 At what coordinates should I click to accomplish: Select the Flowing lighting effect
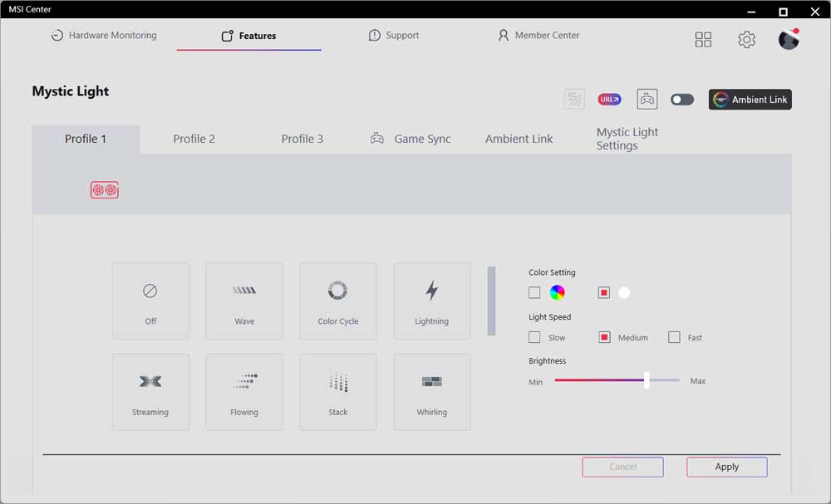[244, 392]
